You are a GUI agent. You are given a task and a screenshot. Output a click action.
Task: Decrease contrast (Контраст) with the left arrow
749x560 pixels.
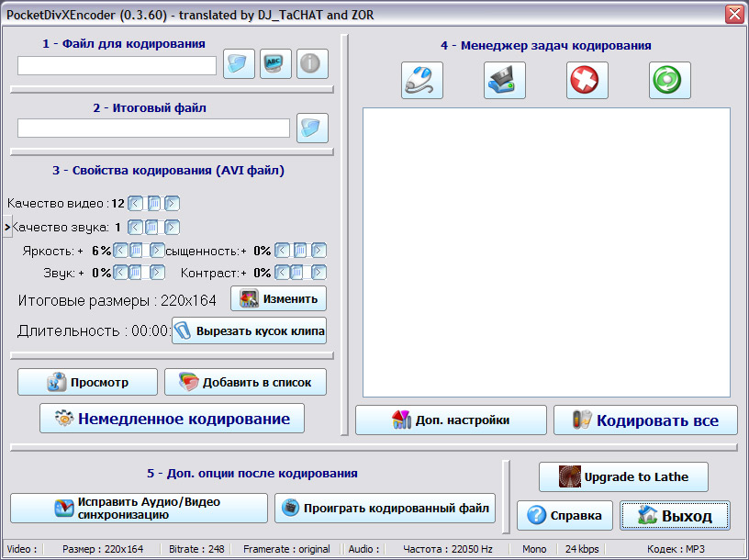click(x=283, y=273)
